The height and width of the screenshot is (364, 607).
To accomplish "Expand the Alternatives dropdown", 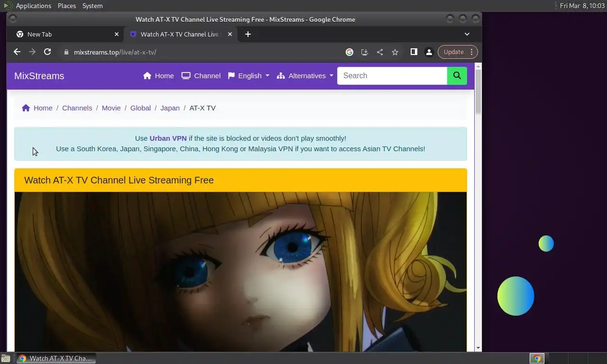I will (x=305, y=76).
